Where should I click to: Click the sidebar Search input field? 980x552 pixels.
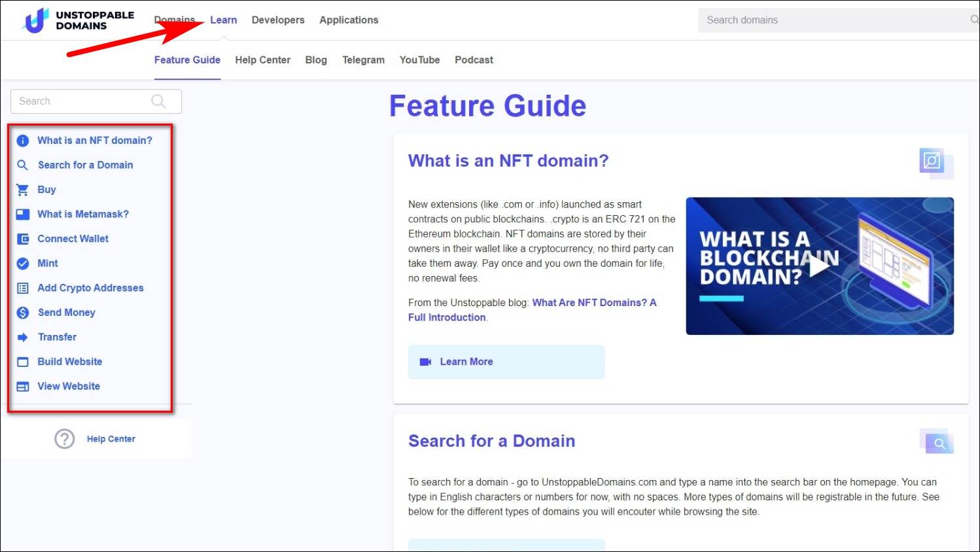point(96,101)
